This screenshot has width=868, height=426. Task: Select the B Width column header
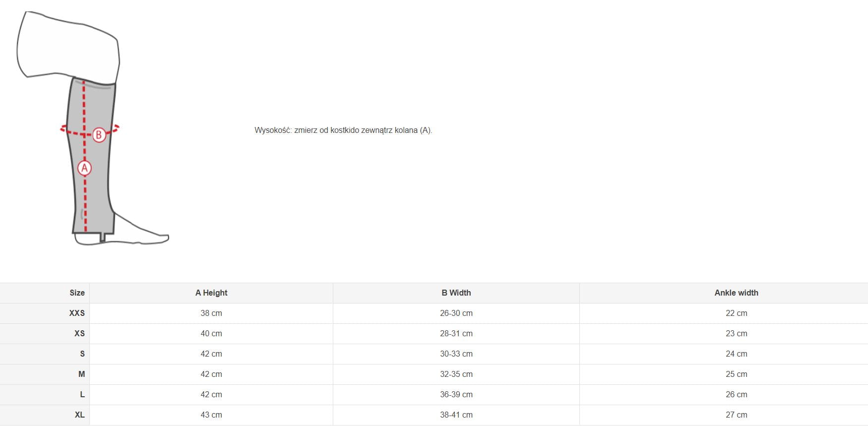[x=456, y=293]
